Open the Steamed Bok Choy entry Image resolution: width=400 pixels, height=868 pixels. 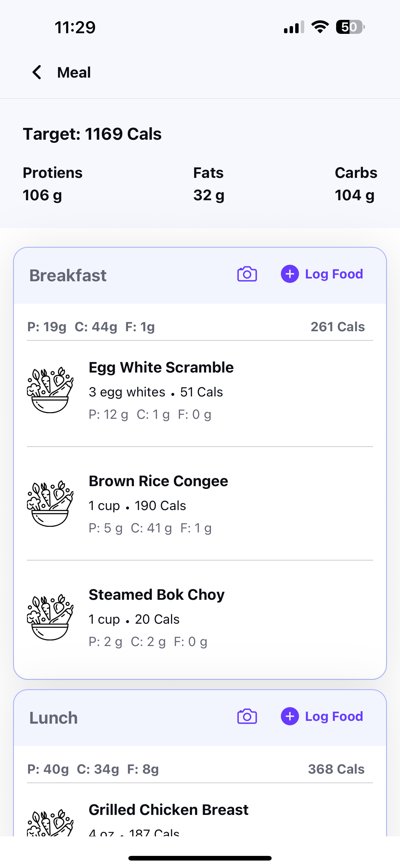pos(200,617)
